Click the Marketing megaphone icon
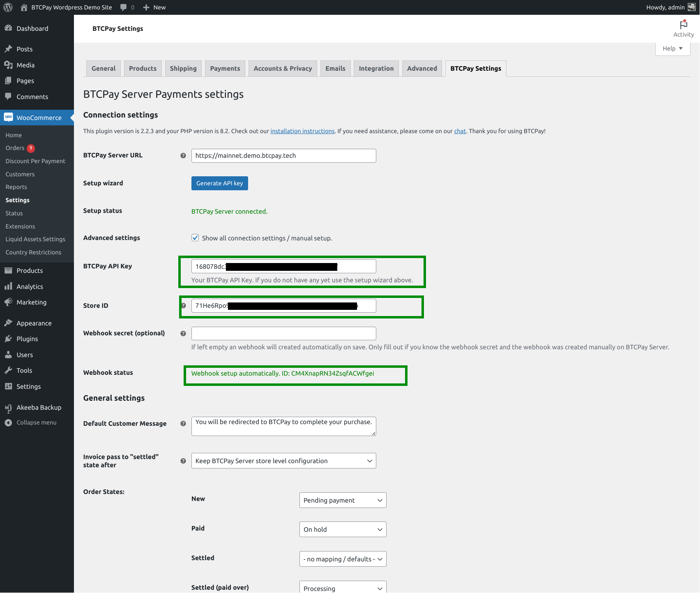Viewport: 700px width, 593px height. click(x=9, y=302)
